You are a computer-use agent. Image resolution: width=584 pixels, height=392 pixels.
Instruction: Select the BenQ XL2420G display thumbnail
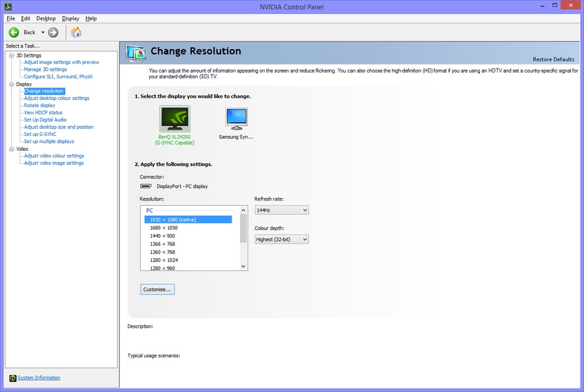point(175,119)
